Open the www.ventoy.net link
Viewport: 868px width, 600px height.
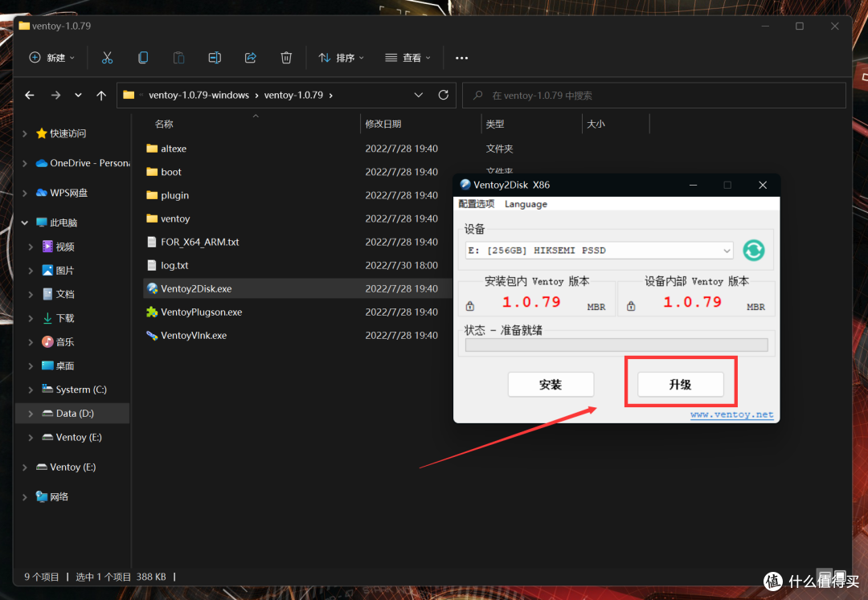[x=731, y=414]
